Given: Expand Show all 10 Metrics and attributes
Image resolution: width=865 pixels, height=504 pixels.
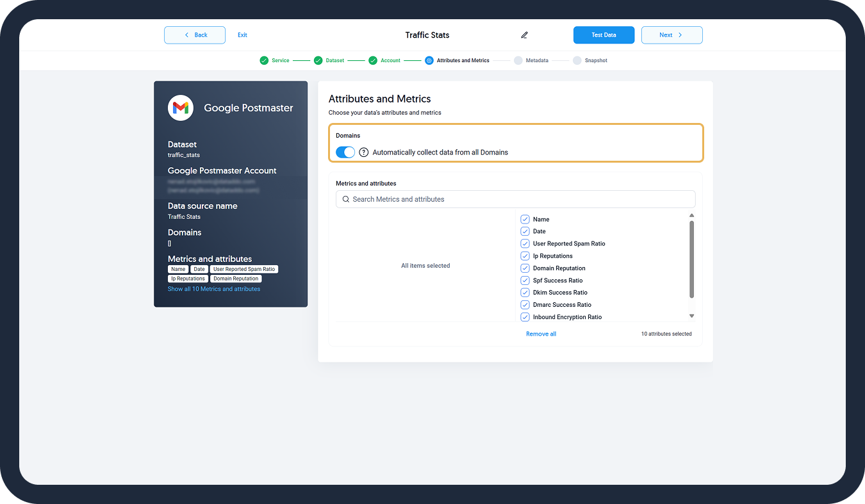Looking at the screenshot, I should click(x=214, y=289).
